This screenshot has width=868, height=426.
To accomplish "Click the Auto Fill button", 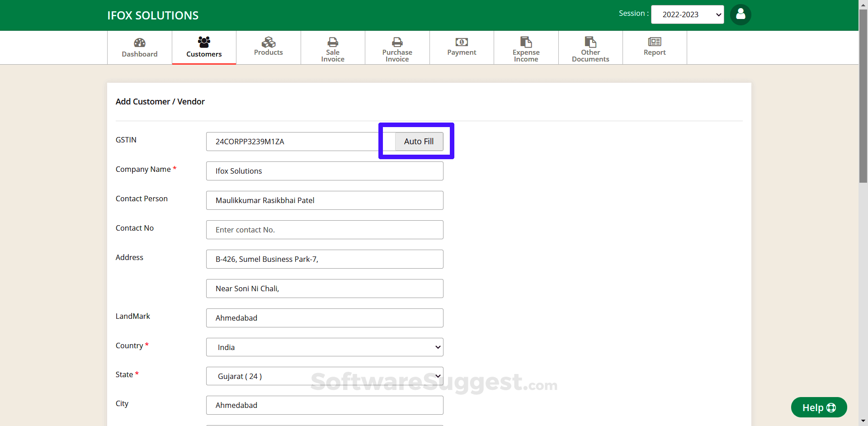I will pos(419,142).
